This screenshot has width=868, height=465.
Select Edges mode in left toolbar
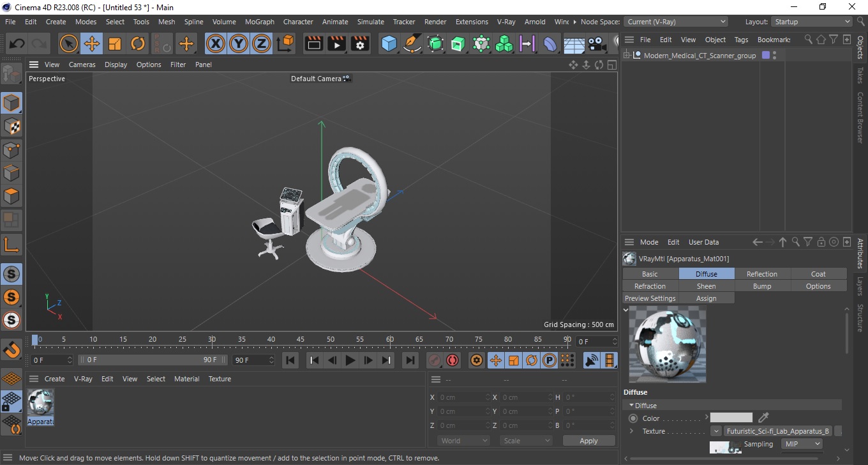pos(11,173)
